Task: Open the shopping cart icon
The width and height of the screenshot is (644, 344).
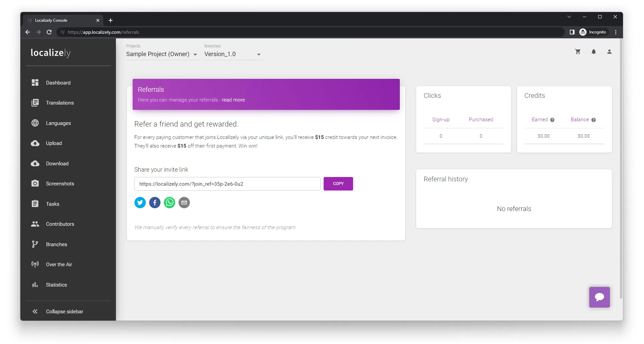Action: click(x=578, y=52)
